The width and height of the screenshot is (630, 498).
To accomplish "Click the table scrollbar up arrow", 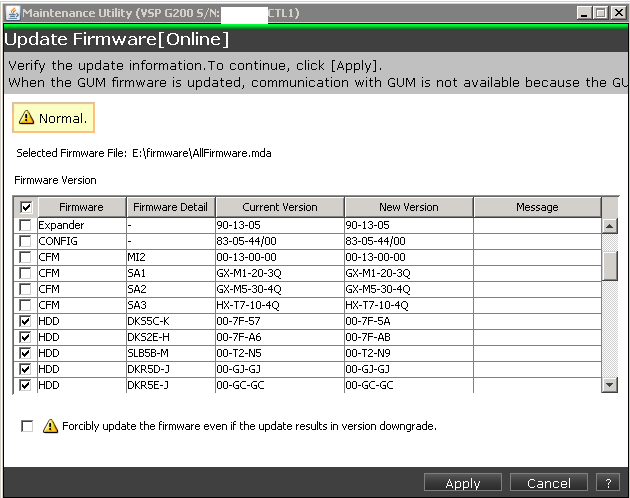I will [610, 226].
